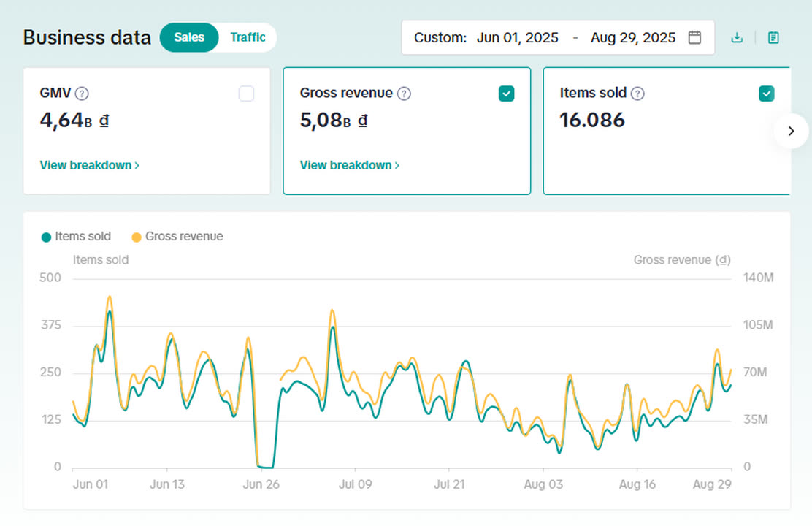The height and width of the screenshot is (526, 812).
Task: Click the Business data heading
Action: pyautogui.click(x=87, y=37)
